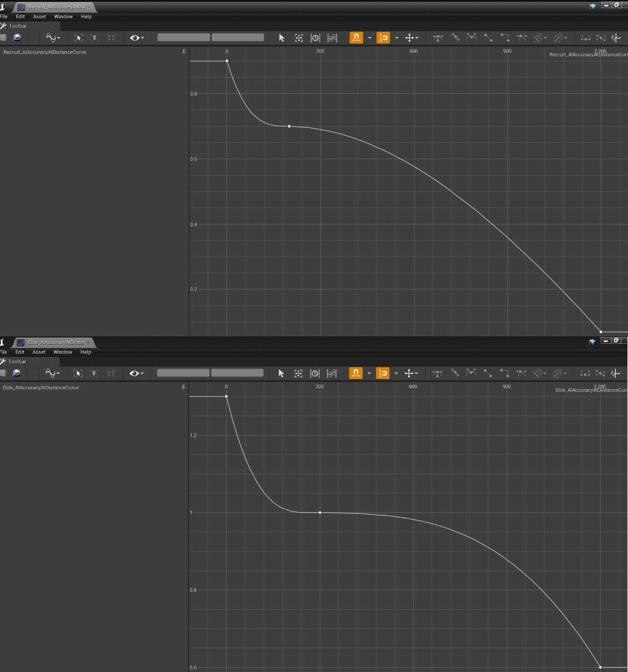Apply linear interpolation in Elite window toolbar
628x672 pixels.
[x=488, y=373]
